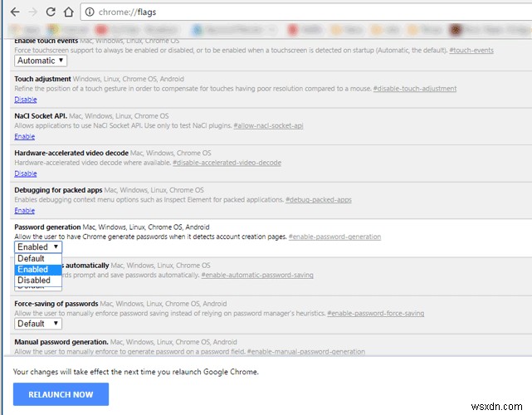532x415 pixels.
Task: Click the 'Force-saving of passwords' title
Action: point(56,304)
